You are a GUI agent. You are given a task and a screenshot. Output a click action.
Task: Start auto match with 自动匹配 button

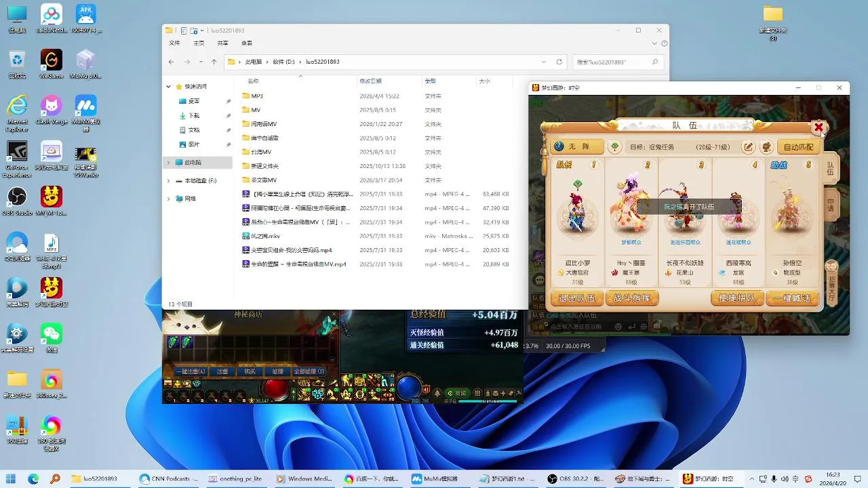pos(798,146)
